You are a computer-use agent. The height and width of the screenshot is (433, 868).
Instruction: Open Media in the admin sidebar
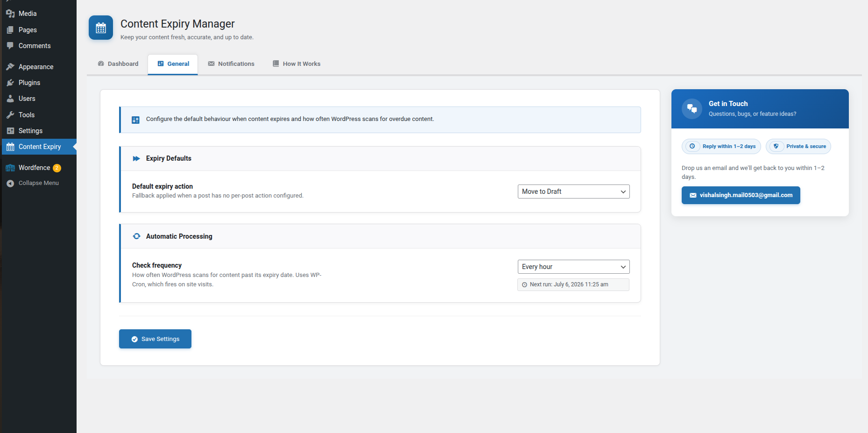pos(39,14)
